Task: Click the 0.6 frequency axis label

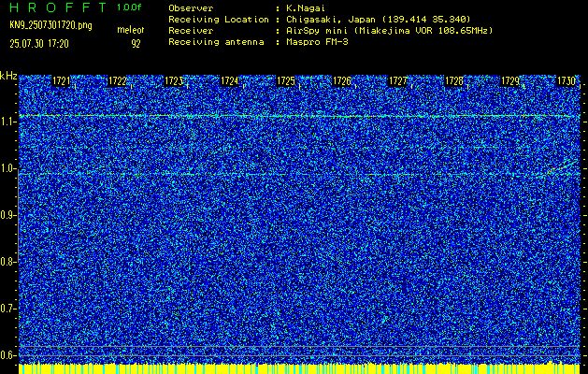Action: (x=7, y=355)
